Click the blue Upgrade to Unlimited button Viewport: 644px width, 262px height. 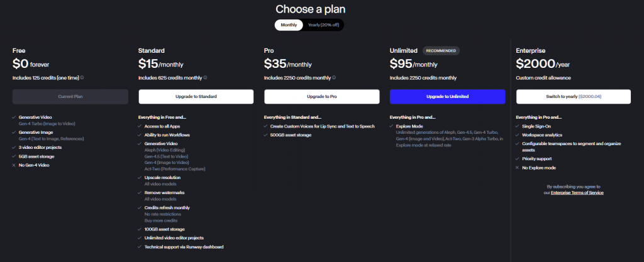pos(447,97)
